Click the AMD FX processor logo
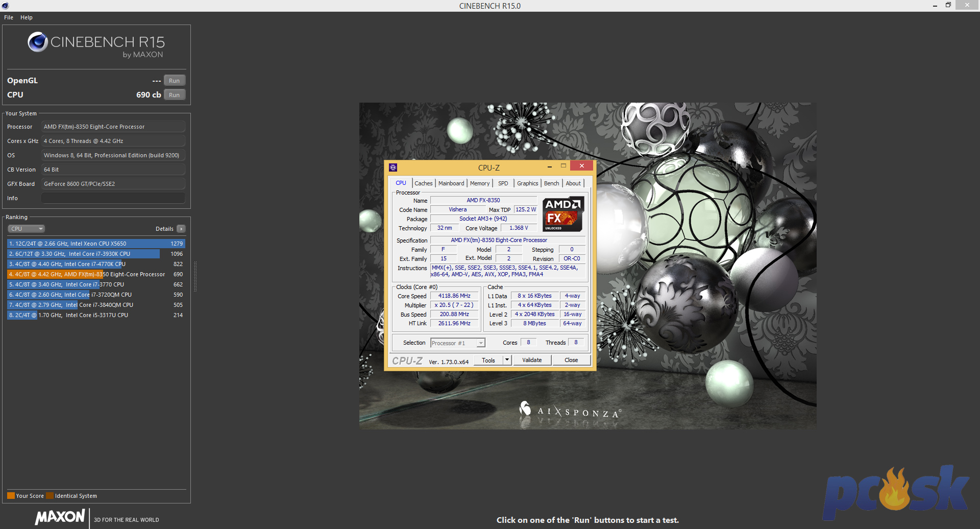 tap(563, 214)
